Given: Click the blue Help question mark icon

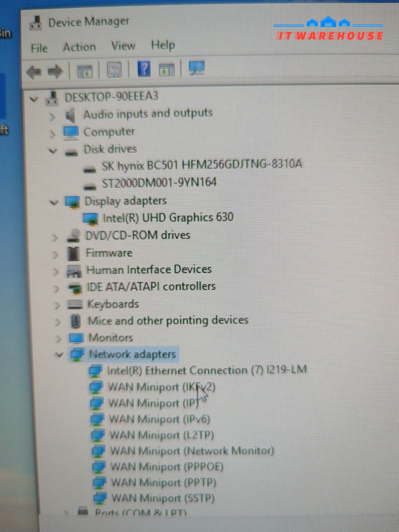Looking at the screenshot, I should [x=144, y=69].
